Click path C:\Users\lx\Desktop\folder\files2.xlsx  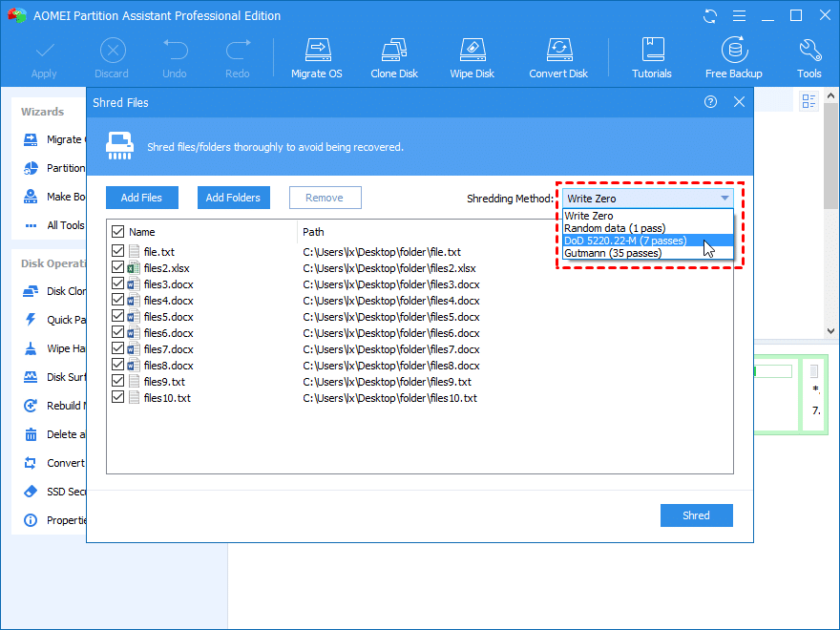[389, 268]
